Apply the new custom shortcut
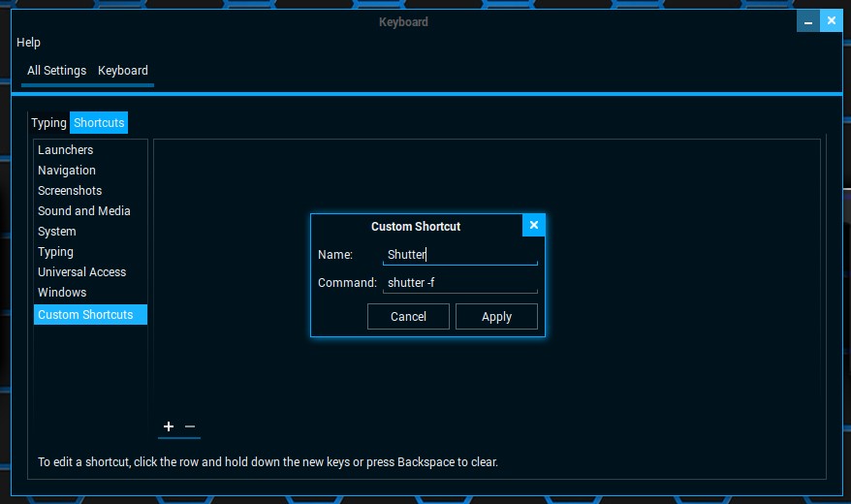The width and height of the screenshot is (851, 504). click(x=496, y=317)
